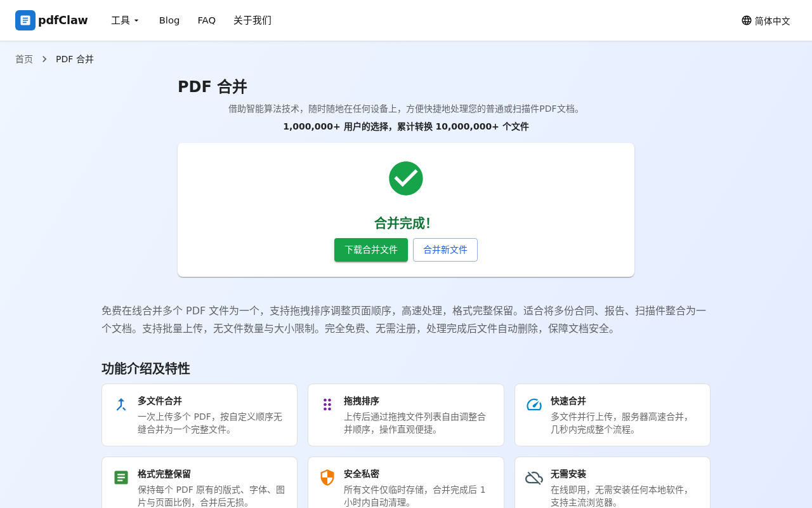Select the 关于我们 navigation item
Viewport: 812px width, 508px height.
252,20
